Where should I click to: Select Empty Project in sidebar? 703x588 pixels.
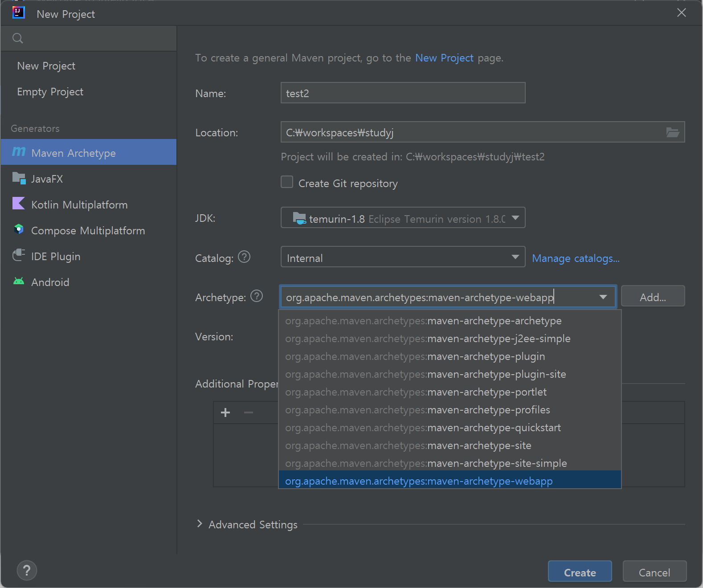coord(89,92)
